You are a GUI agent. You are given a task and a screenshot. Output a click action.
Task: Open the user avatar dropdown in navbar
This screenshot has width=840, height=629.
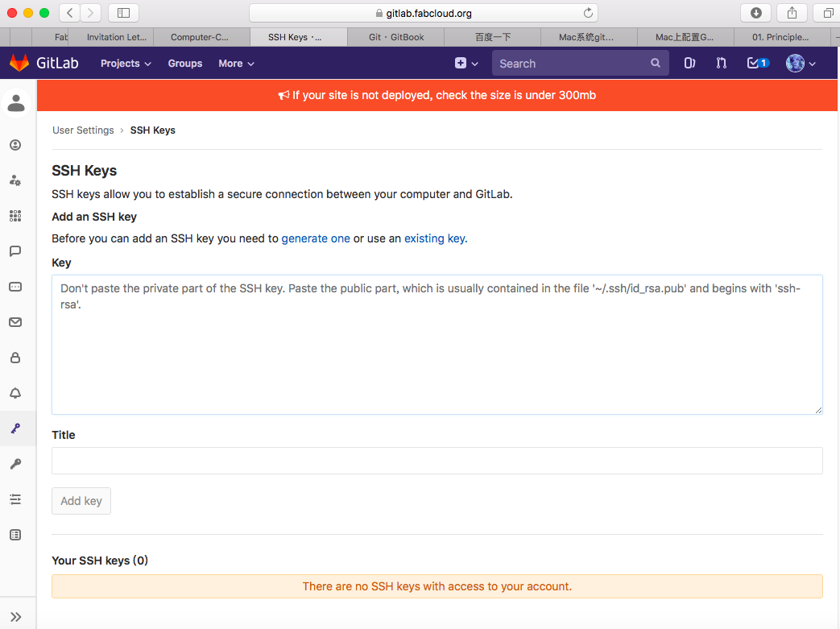point(801,63)
